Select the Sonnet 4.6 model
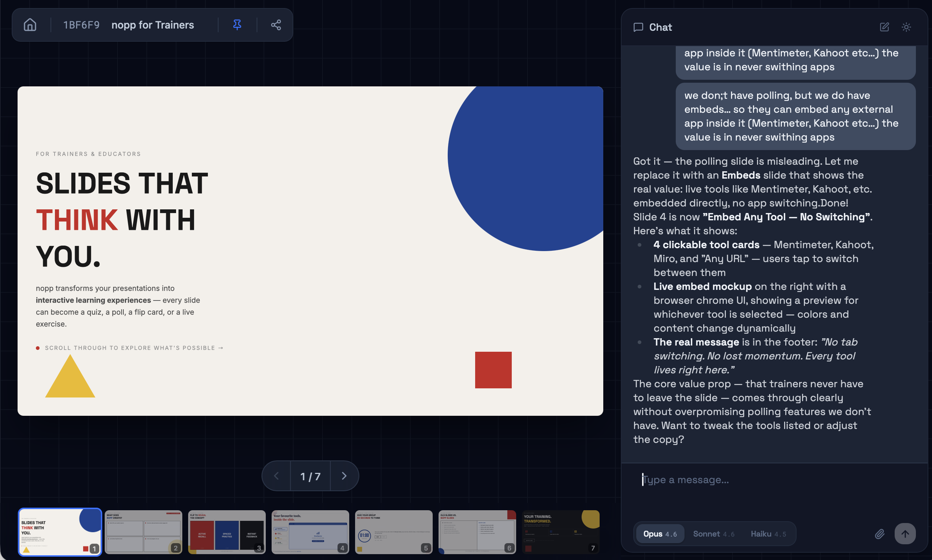Viewport: 932px width, 560px height. click(713, 533)
